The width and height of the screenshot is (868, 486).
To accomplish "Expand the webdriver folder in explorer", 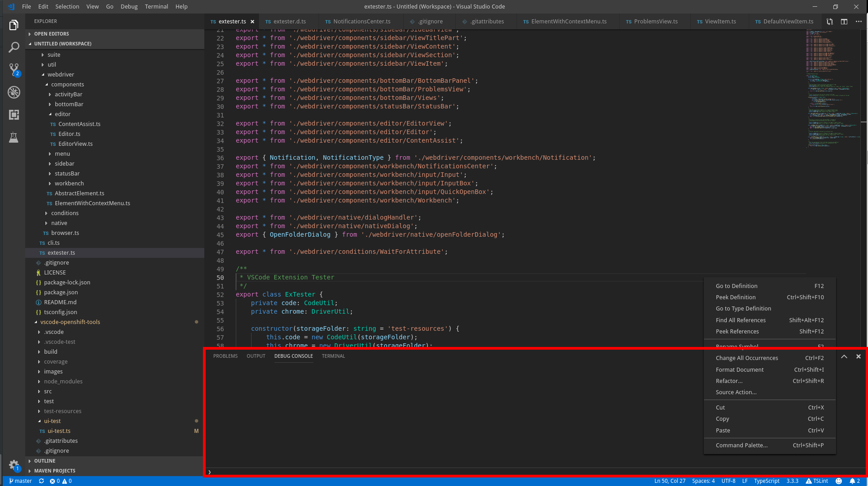I will coord(60,74).
